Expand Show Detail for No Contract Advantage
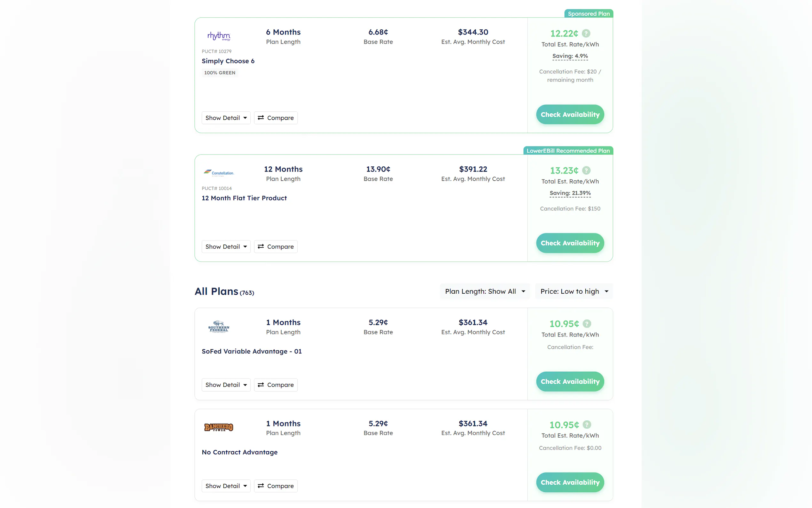 click(x=226, y=486)
